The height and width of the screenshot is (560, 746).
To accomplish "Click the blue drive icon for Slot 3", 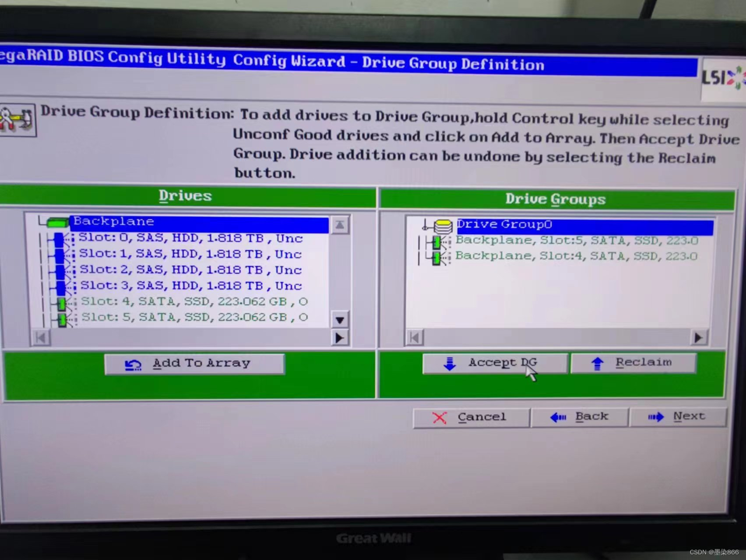I will (61, 287).
